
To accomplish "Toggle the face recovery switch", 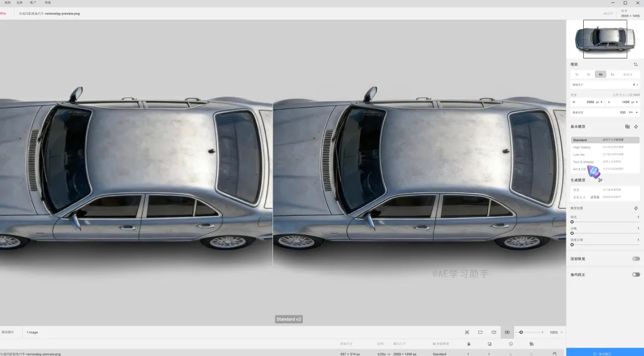I will click(636, 259).
